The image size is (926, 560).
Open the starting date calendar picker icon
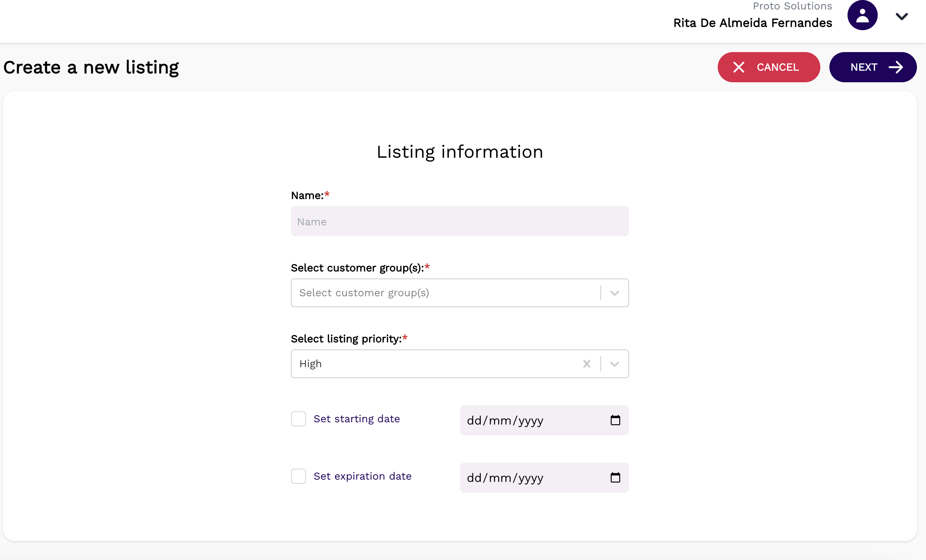tap(615, 420)
